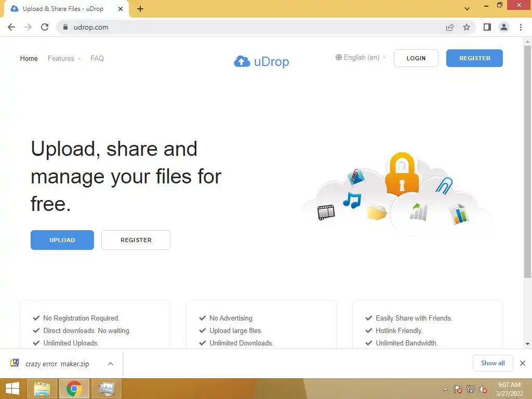Click Show all downloads
Image resolution: width=532 pixels, height=399 pixels.
(x=493, y=363)
